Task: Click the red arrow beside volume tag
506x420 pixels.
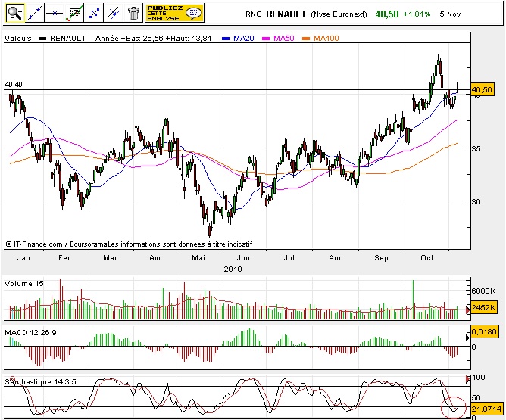Action: coord(467,310)
